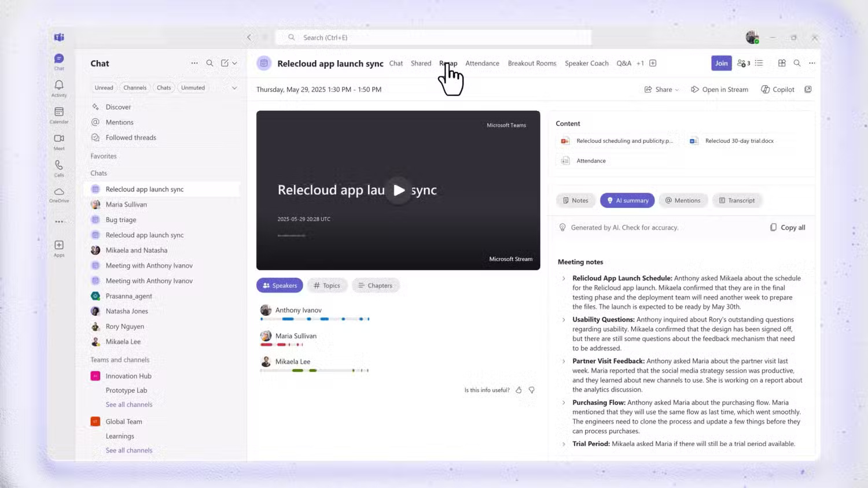The image size is (868, 488).
Task: Click Copy all button
Action: point(788,228)
